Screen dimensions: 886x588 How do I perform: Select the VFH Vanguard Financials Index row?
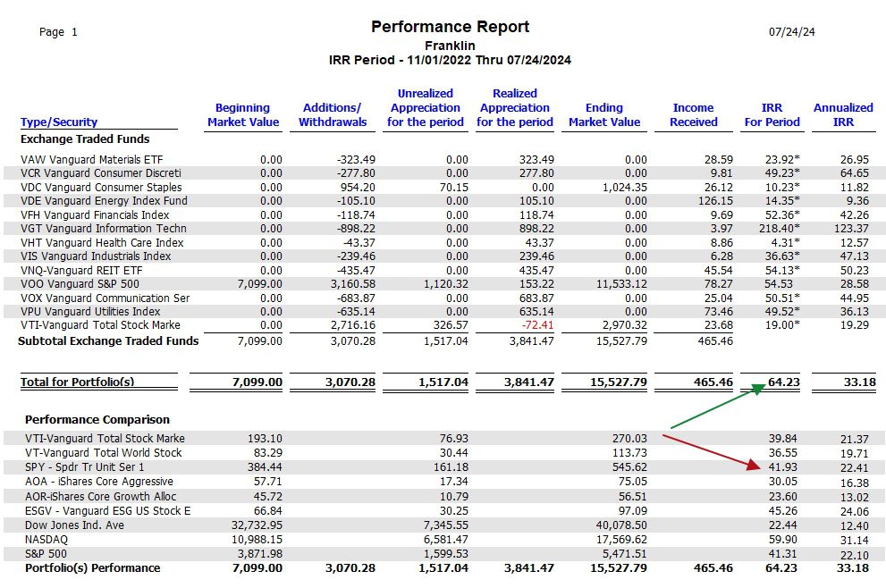tap(444, 214)
